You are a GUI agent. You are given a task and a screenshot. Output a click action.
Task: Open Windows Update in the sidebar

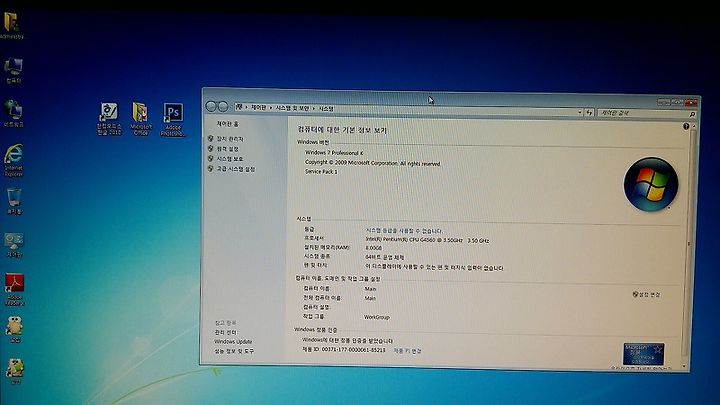[x=233, y=342]
